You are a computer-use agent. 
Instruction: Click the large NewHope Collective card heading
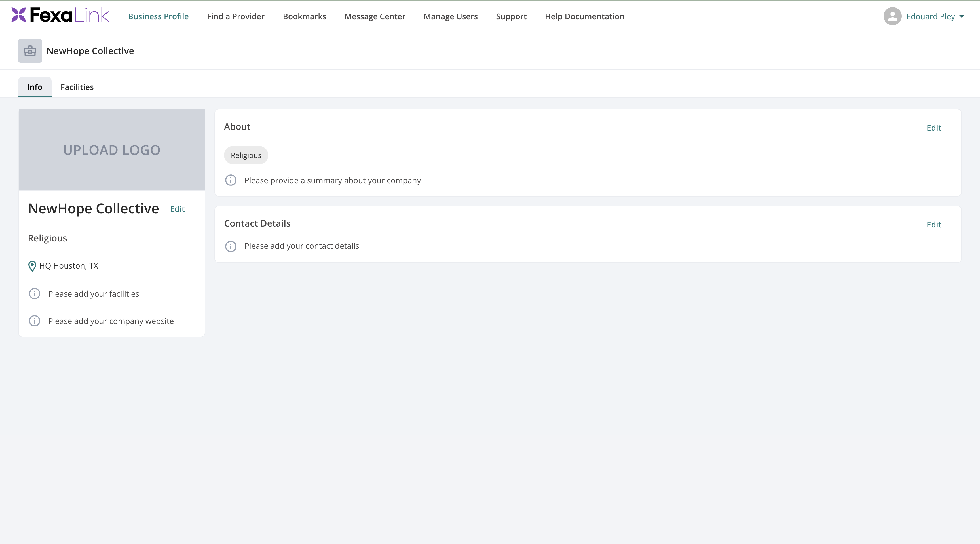(x=93, y=208)
